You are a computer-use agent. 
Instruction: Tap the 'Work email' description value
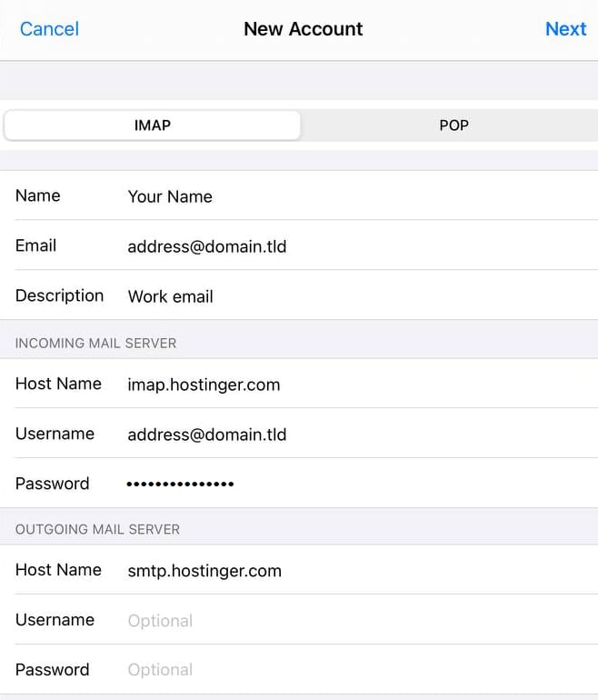pyautogui.click(x=171, y=296)
